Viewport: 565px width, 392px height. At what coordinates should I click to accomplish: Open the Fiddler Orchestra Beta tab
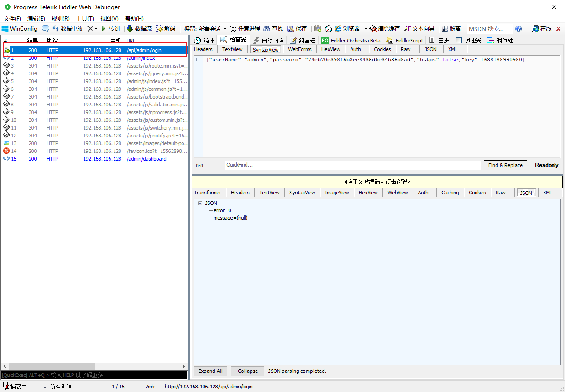351,40
